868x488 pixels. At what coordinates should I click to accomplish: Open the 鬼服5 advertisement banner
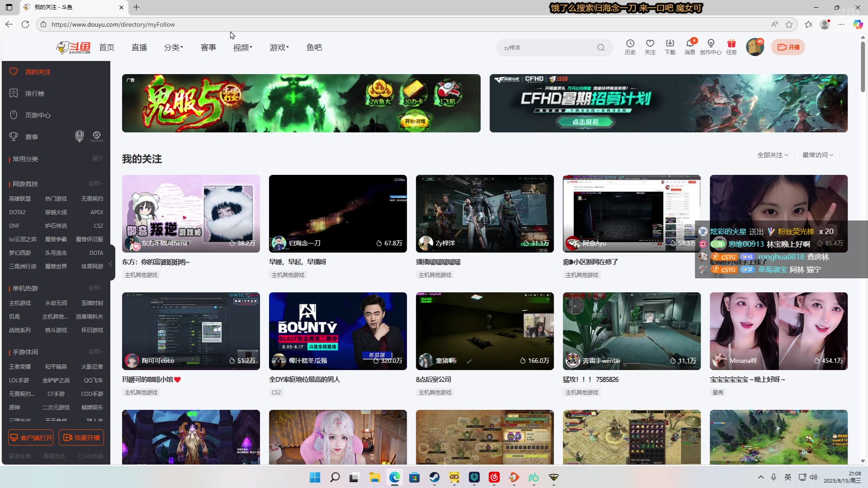[301, 103]
